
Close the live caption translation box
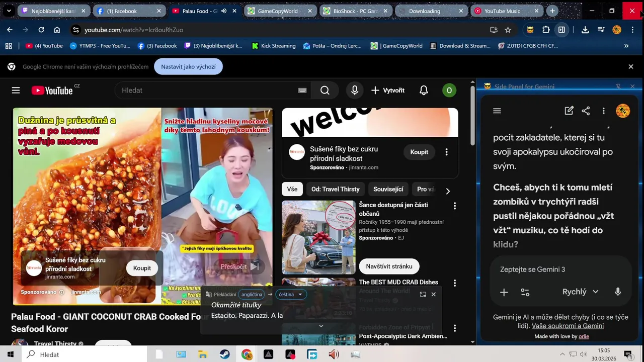coord(433,294)
